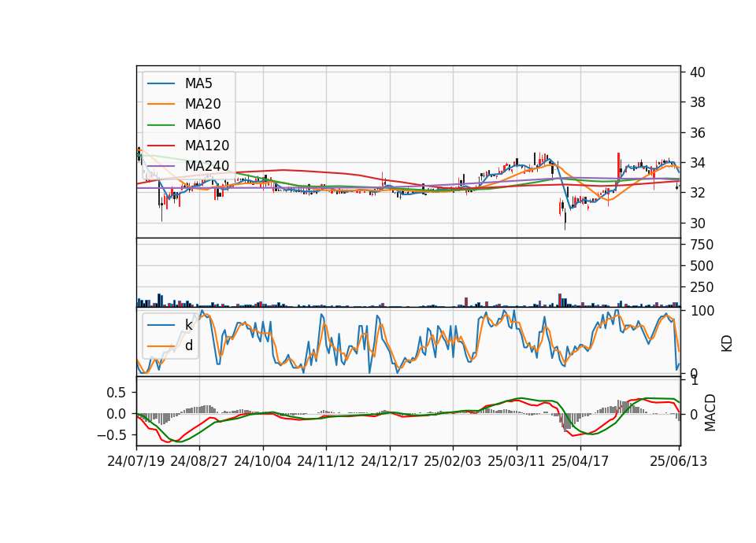The width and height of the screenshot is (756, 543).
Task: Click the MACD left axis value 0.5
Action: 116,393
